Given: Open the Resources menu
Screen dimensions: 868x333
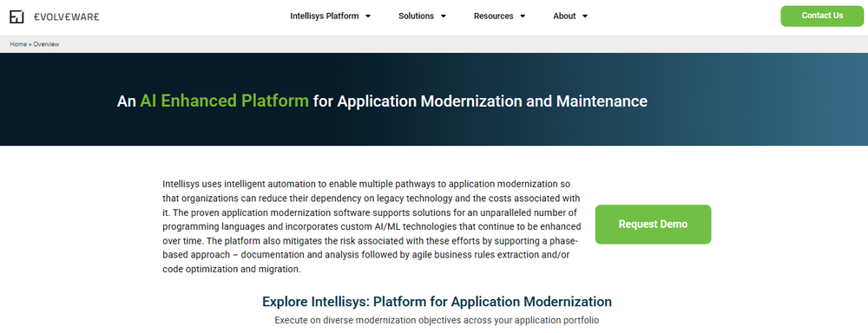Looking at the screenshot, I should pyautogui.click(x=493, y=16).
